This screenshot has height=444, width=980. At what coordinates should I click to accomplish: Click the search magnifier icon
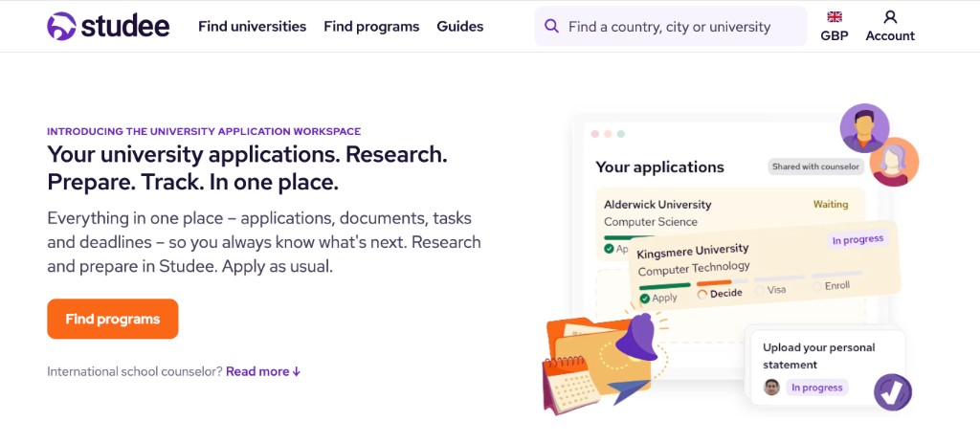(x=551, y=26)
